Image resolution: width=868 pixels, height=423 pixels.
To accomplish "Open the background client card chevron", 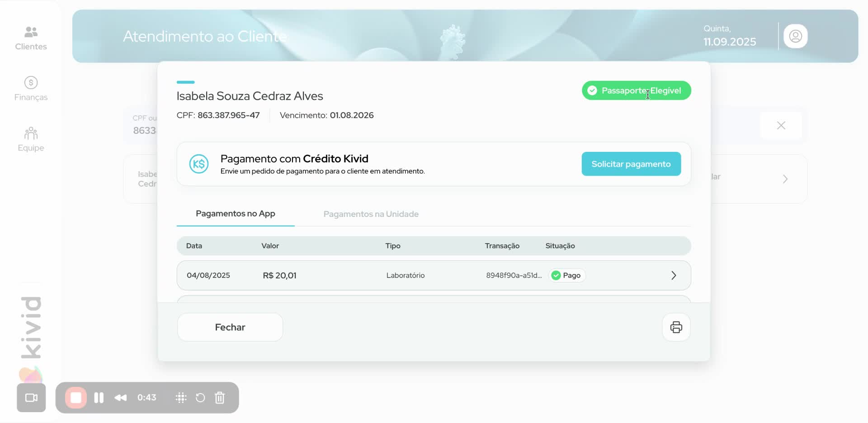I will tap(785, 179).
